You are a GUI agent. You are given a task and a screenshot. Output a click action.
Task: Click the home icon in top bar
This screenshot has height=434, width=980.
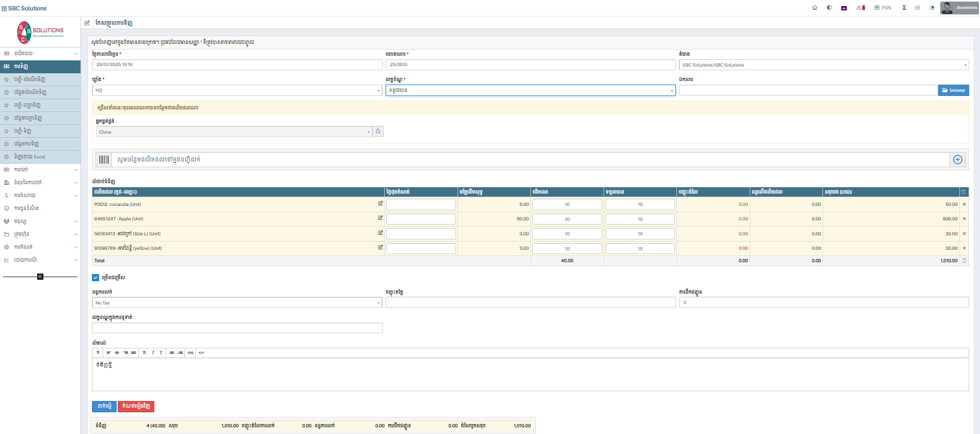815,8
